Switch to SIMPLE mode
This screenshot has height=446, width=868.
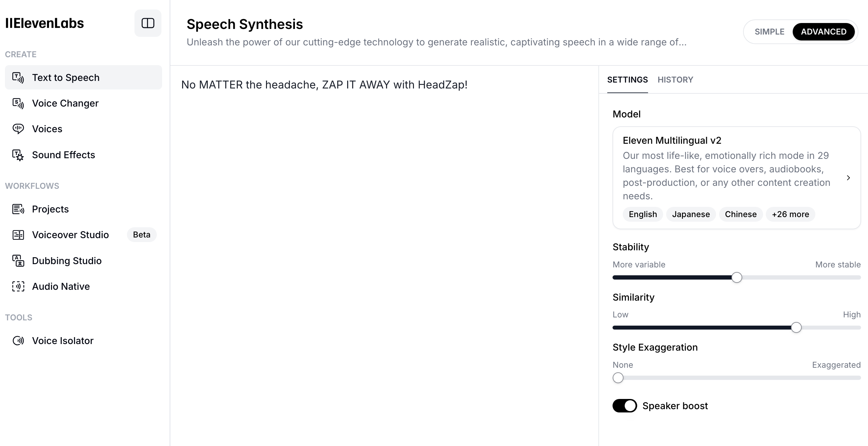tap(769, 32)
